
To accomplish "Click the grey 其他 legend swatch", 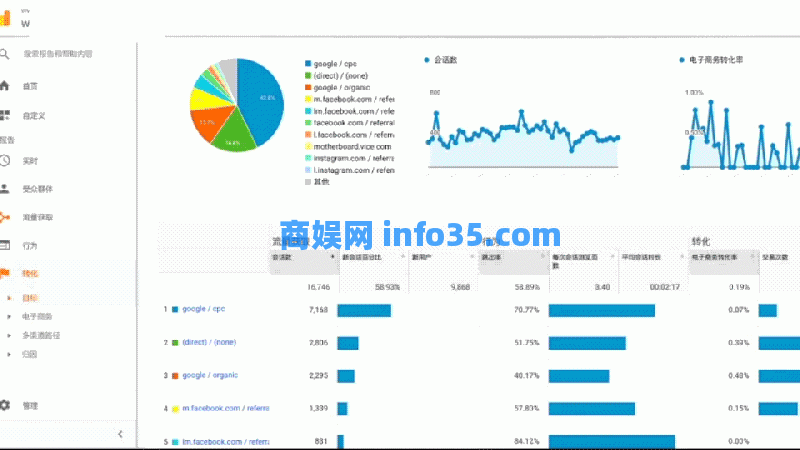I will (x=308, y=182).
